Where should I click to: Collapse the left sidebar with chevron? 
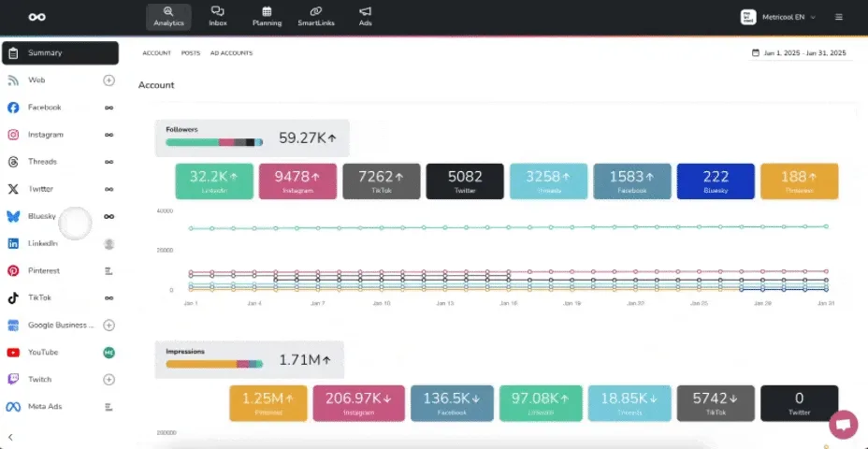pyautogui.click(x=10, y=437)
